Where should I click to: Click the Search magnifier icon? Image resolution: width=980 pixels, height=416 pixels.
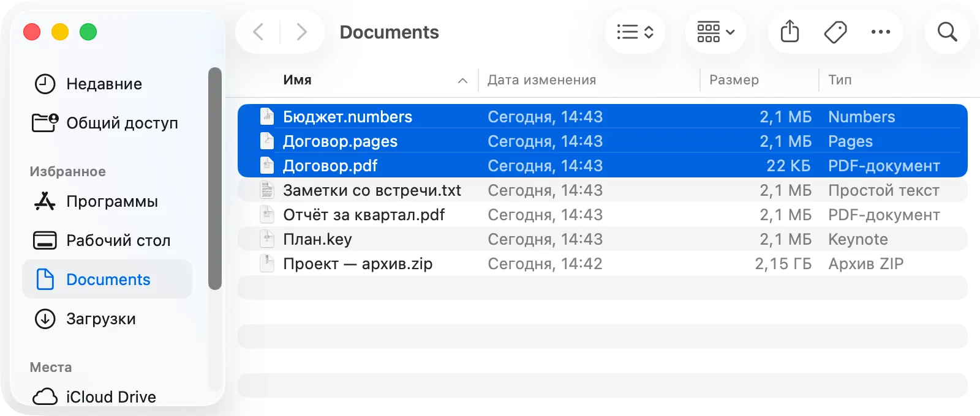pyautogui.click(x=948, y=32)
